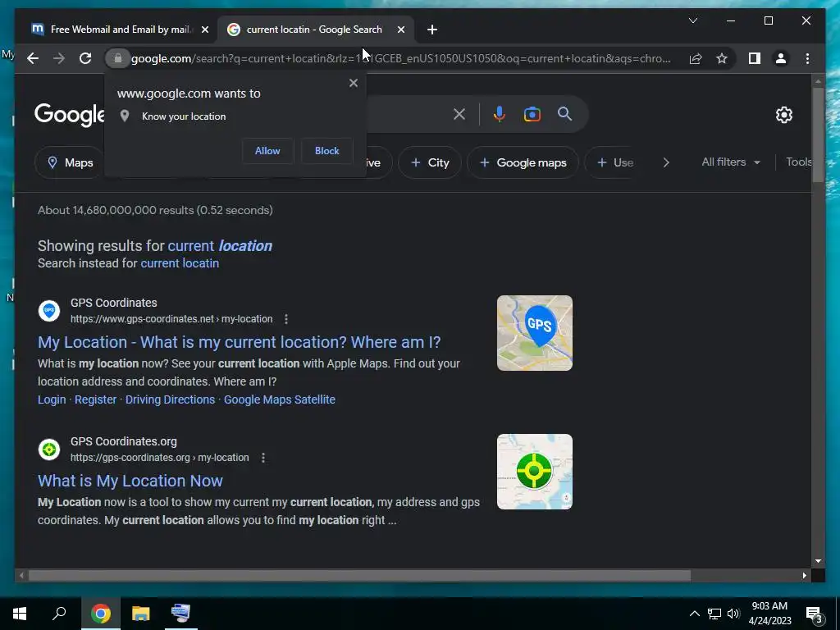Screen dimensions: 840x630
Task: Close the Free Webmail tab
Action: [x=204, y=30]
